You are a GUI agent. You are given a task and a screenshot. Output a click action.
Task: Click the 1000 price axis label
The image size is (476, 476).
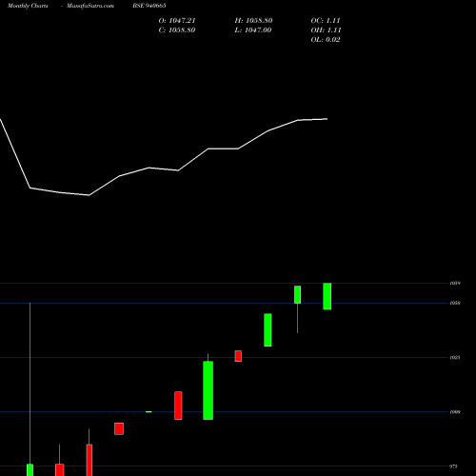tap(455, 412)
